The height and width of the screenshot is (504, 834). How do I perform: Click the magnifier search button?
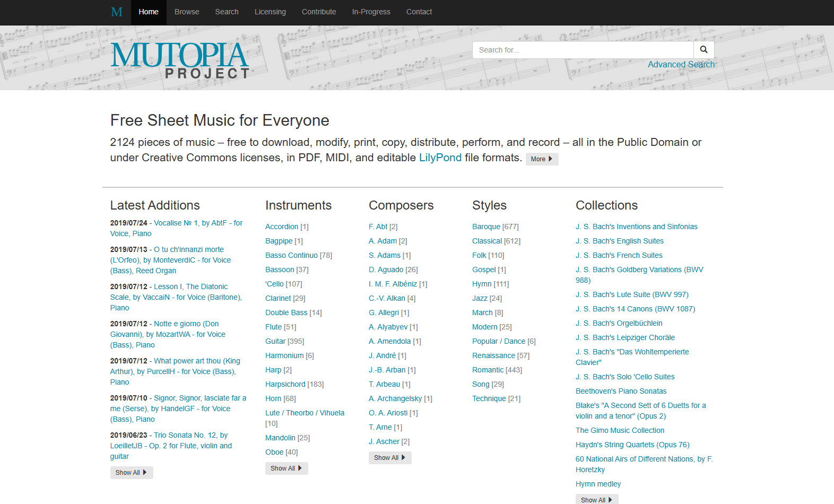[x=703, y=50]
